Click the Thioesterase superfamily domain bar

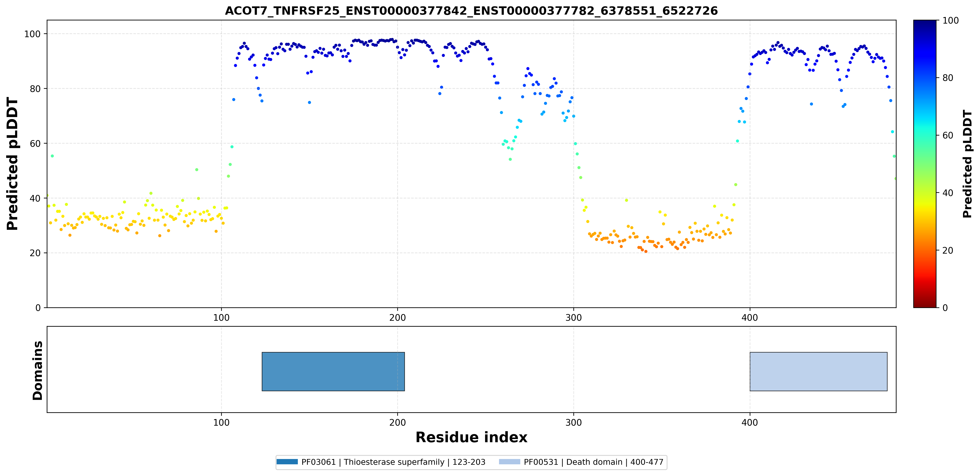coord(333,371)
